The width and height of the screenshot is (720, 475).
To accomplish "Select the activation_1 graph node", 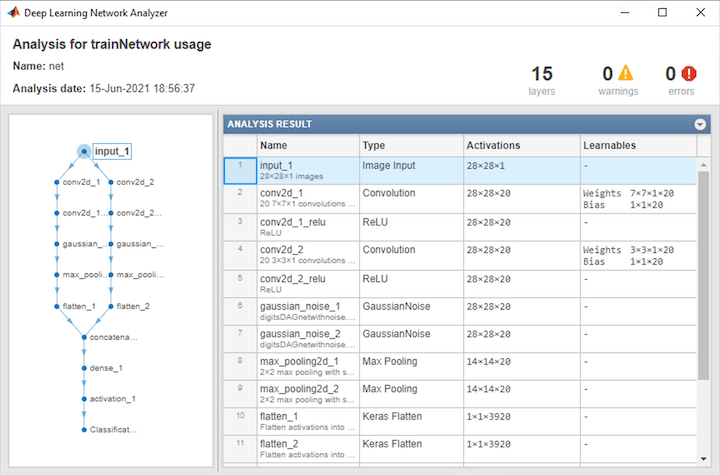I will click(x=113, y=399).
